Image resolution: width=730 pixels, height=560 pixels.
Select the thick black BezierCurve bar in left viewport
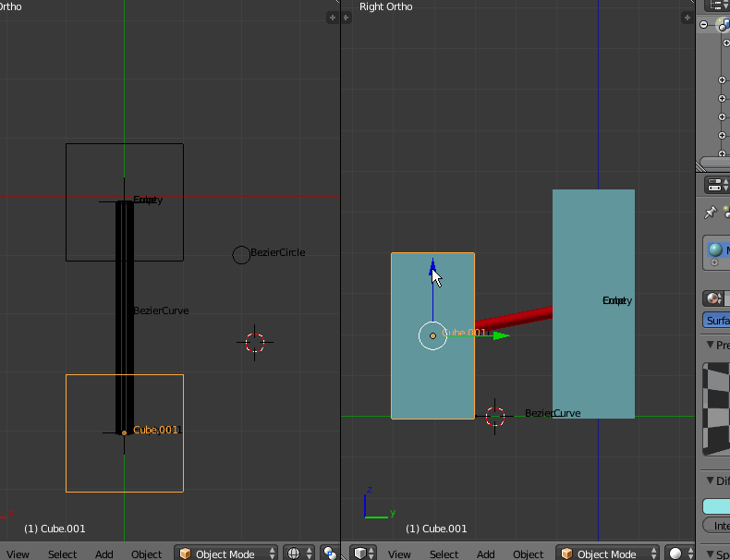tap(125, 317)
